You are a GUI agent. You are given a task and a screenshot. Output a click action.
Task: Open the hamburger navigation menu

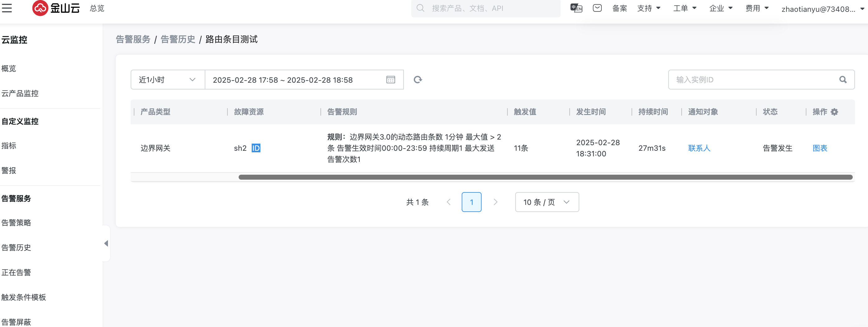point(7,8)
